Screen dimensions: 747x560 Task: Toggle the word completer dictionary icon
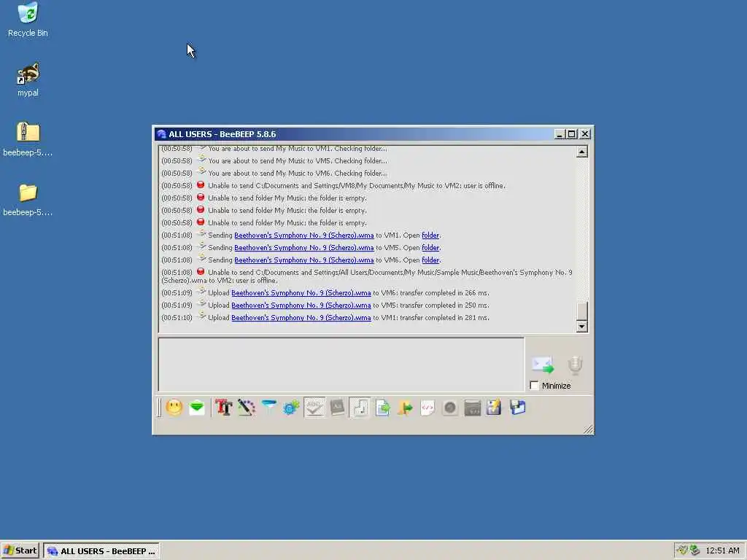[x=337, y=408]
